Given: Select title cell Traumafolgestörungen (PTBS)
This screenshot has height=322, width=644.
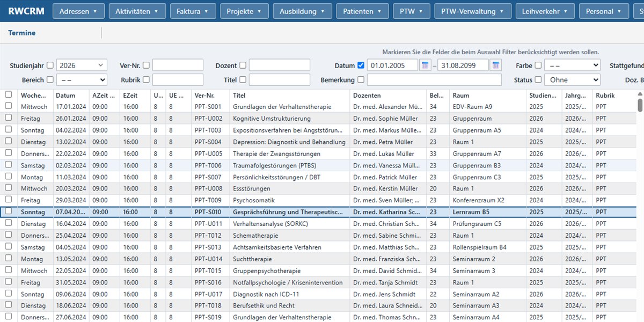Looking at the screenshot, I should 290,165.
